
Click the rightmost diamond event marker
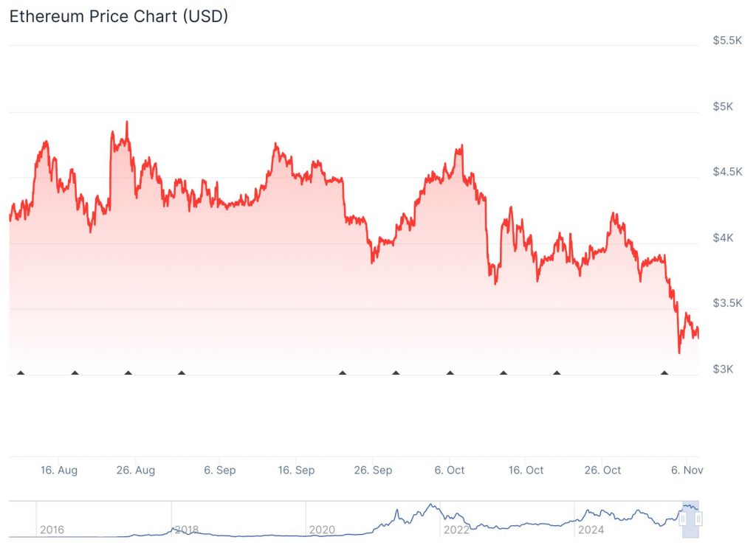(664, 373)
